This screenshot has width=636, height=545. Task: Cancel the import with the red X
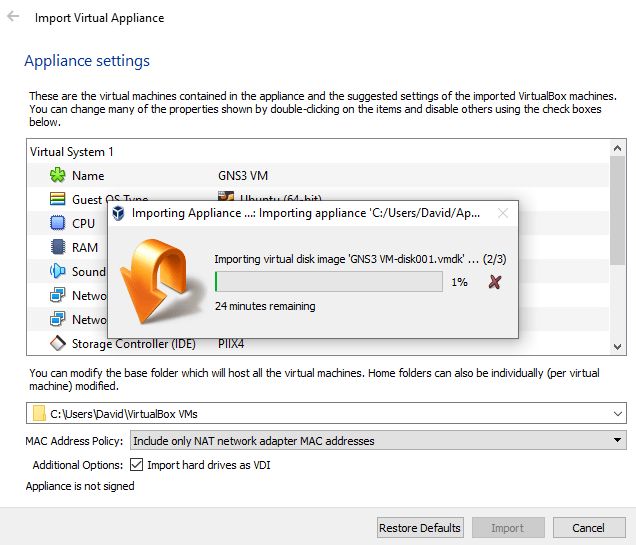[x=495, y=282]
